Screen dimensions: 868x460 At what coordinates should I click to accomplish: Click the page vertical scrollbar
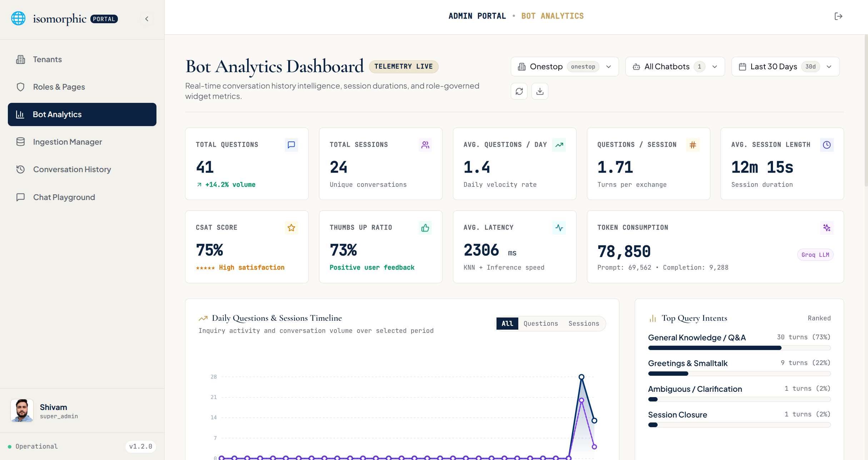coord(866,111)
